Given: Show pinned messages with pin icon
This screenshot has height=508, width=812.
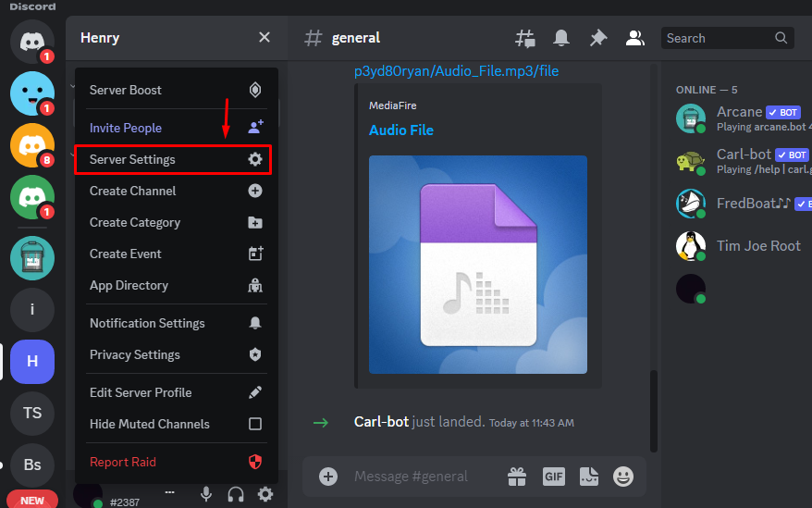Looking at the screenshot, I should tap(598, 38).
